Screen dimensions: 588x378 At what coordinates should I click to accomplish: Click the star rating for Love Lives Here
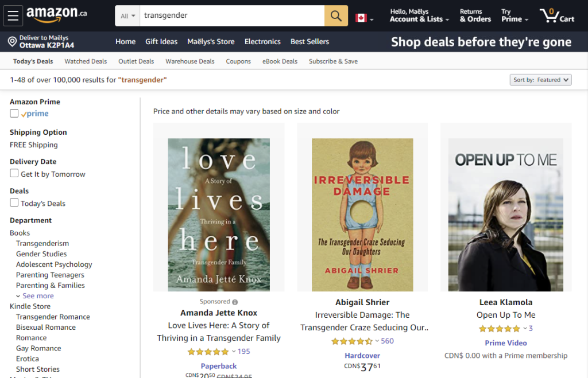click(x=208, y=352)
